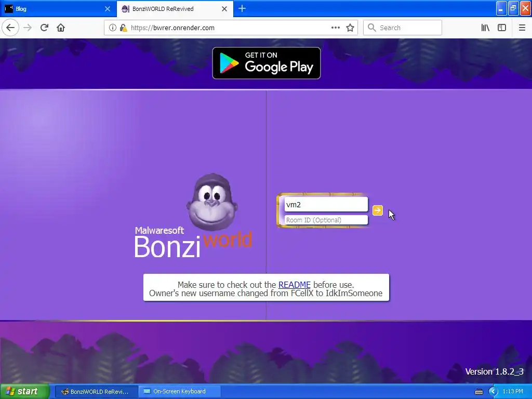
Task: Open the Windows start menu
Action: tap(24, 391)
